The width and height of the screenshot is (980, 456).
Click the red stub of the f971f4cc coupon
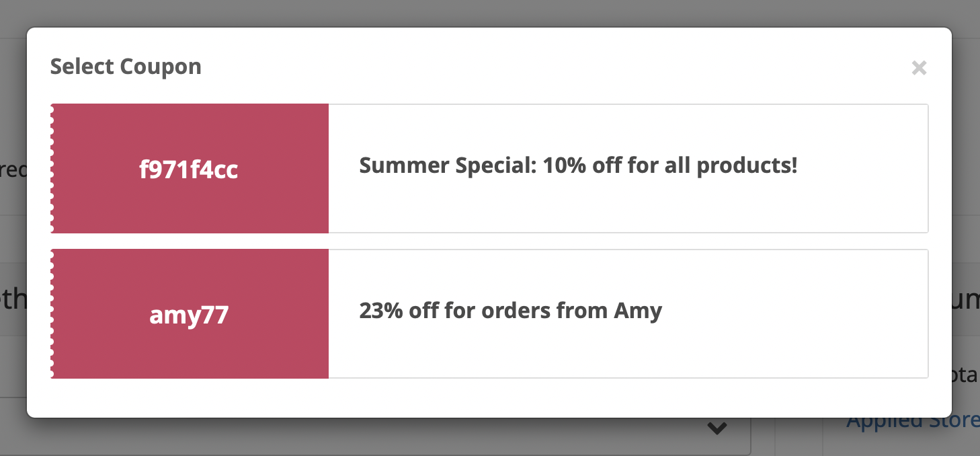pyautogui.click(x=190, y=168)
